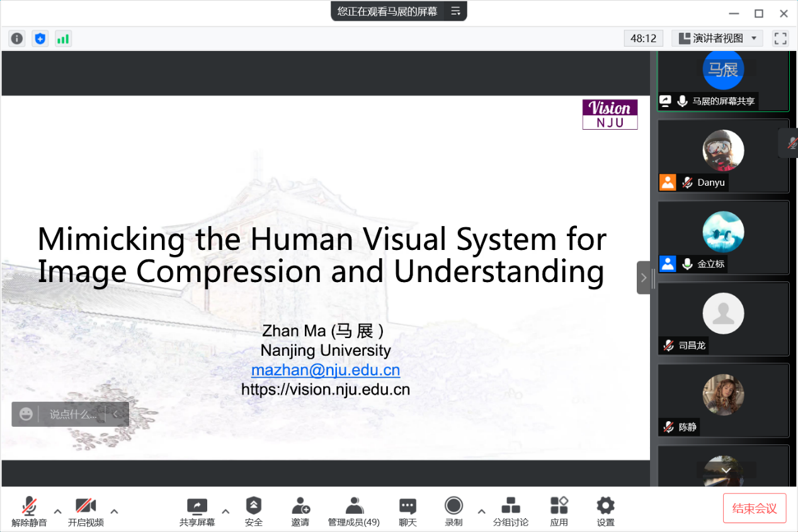Open the Security (安全) options
The width and height of the screenshot is (798, 532).
pyautogui.click(x=253, y=511)
